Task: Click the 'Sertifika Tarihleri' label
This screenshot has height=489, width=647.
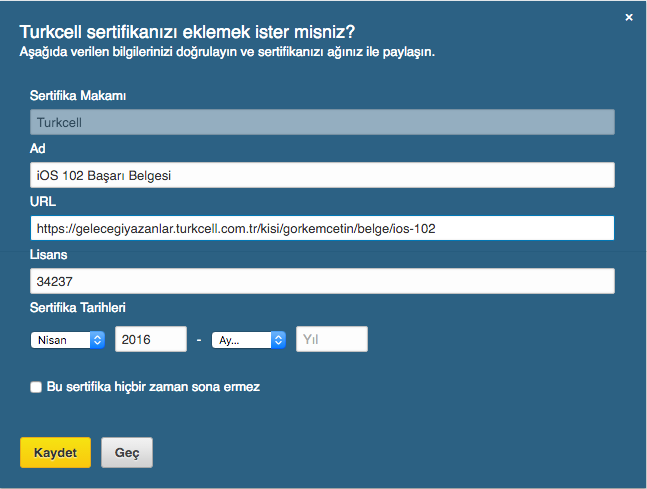Action: pyautogui.click(x=78, y=307)
